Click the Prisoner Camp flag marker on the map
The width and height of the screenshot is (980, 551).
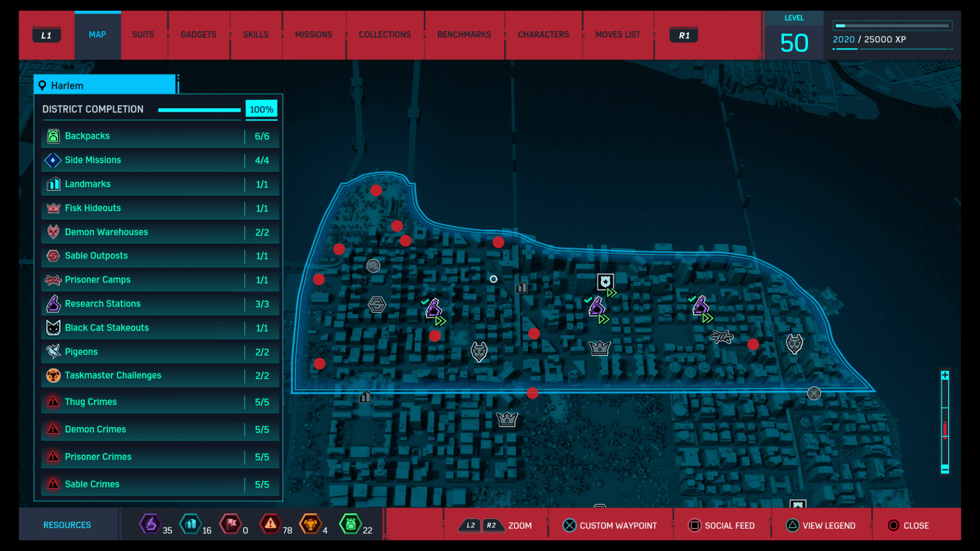(722, 337)
